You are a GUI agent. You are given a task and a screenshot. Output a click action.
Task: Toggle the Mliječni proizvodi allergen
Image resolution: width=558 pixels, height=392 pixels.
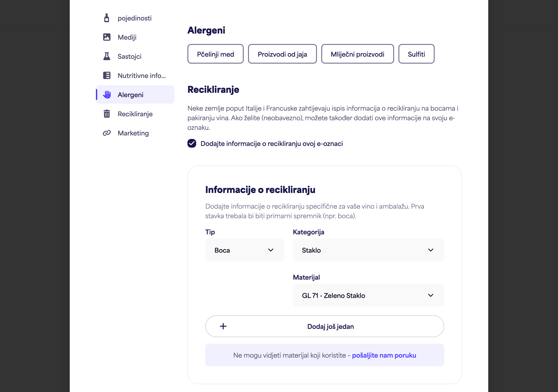[x=357, y=54]
